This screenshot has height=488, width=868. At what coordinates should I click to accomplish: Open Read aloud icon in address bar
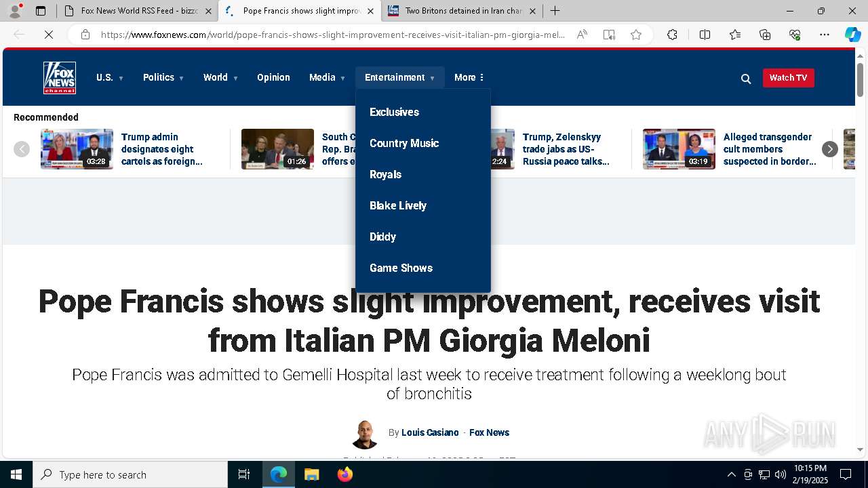[582, 35]
